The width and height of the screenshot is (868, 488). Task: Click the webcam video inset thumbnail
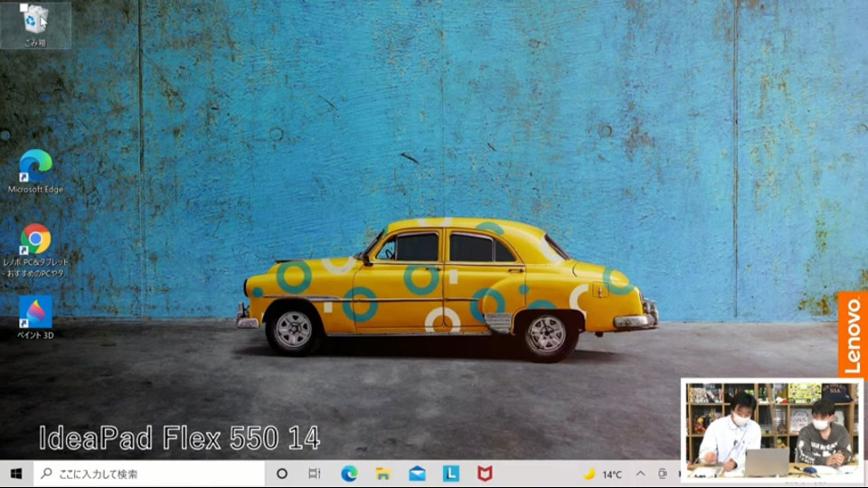coord(771,430)
